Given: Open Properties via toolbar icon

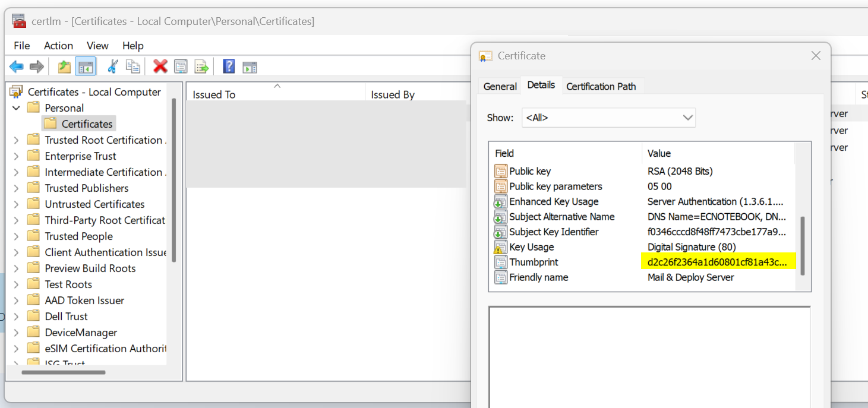Looking at the screenshot, I should (181, 67).
